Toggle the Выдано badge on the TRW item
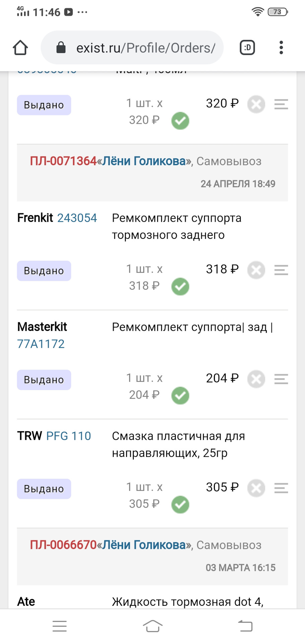305x644 pixels. point(44,489)
